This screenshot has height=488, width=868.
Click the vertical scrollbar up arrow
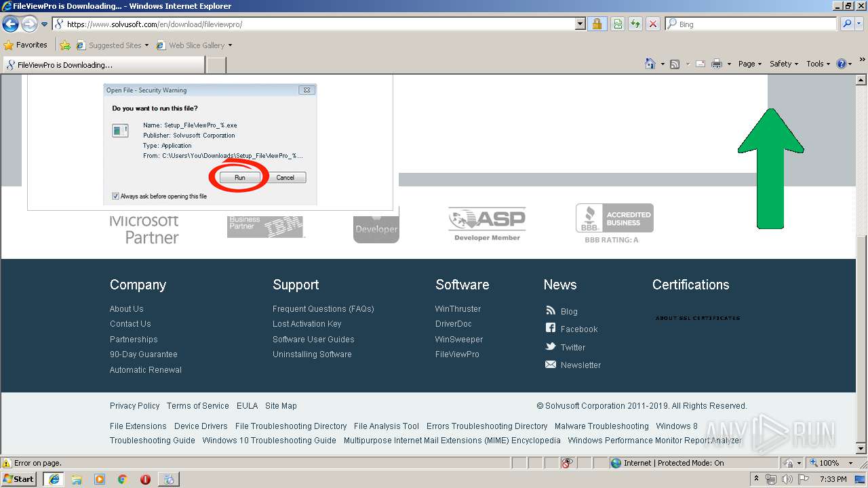coord(861,79)
